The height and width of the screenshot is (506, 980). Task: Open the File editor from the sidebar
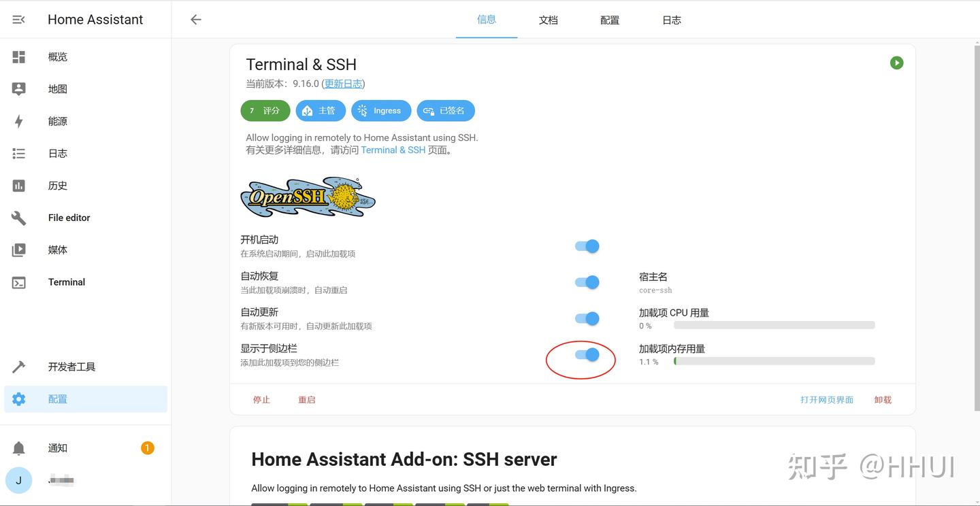pyautogui.click(x=69, y=218)
